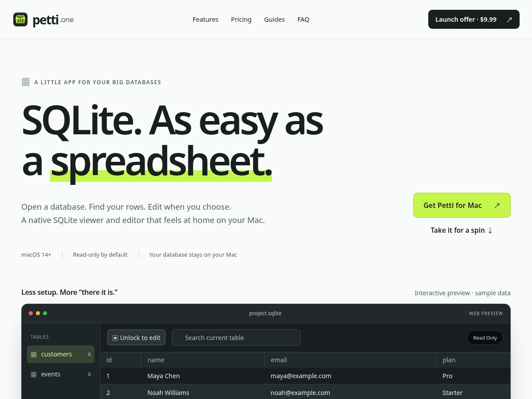532x399 pixels.
Task: Click the Unlock to edit button
Action: pos(136,337)
